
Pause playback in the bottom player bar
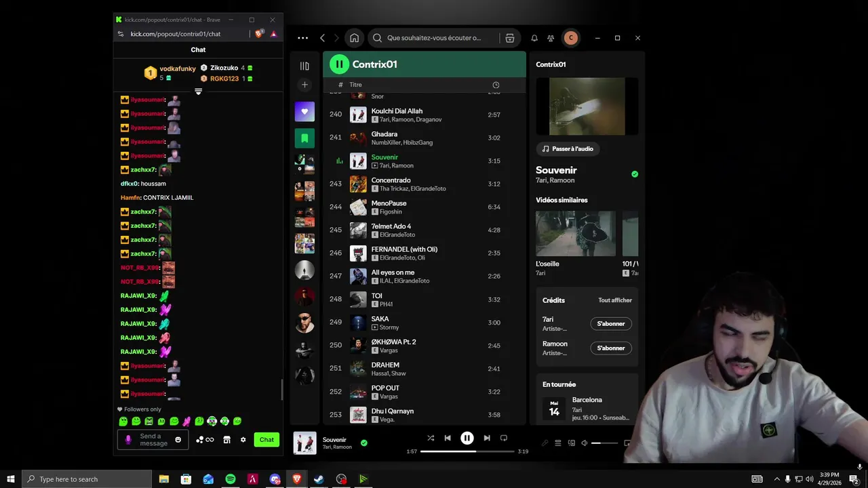pyautogui.click(x=467, y=438)
